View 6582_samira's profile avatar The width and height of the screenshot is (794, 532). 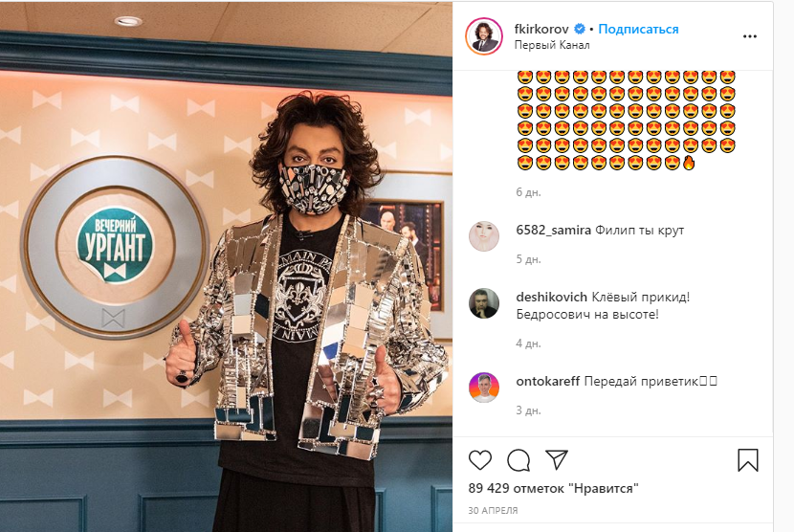[484, 236]
